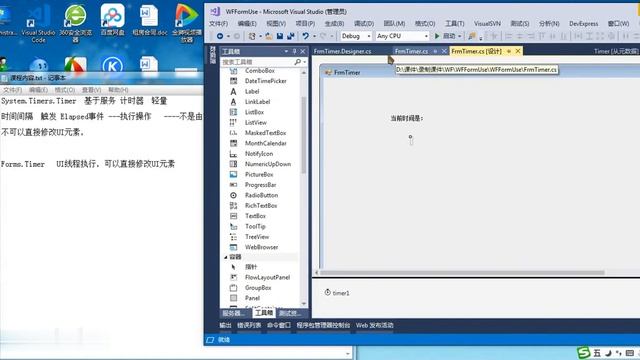640x360 pixels.
Task: Open the 程序包管理器控制台 tab
Action: (323, 325)
